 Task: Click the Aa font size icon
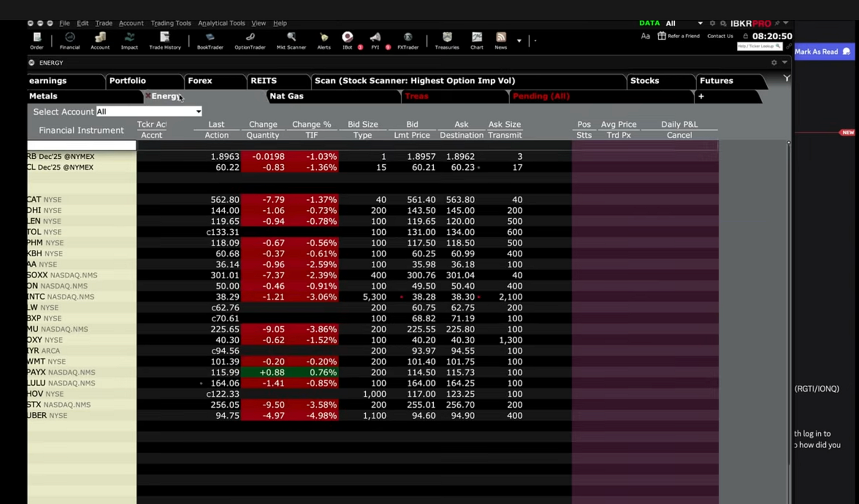tap(645, 36)
